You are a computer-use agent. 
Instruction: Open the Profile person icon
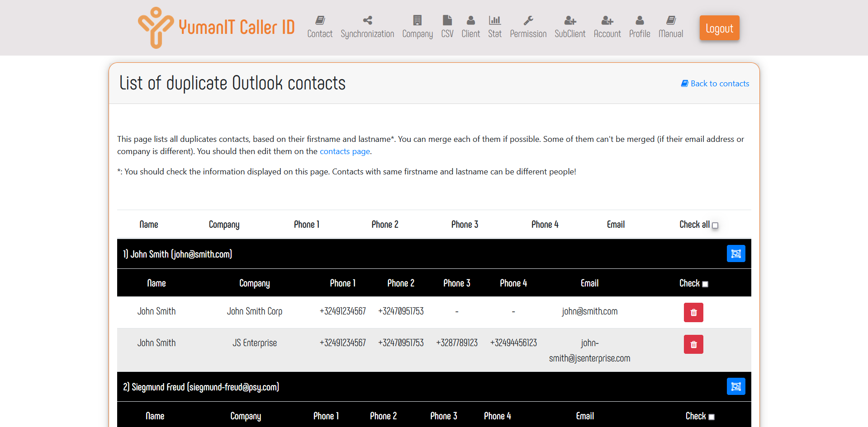[x=640, y=20]
